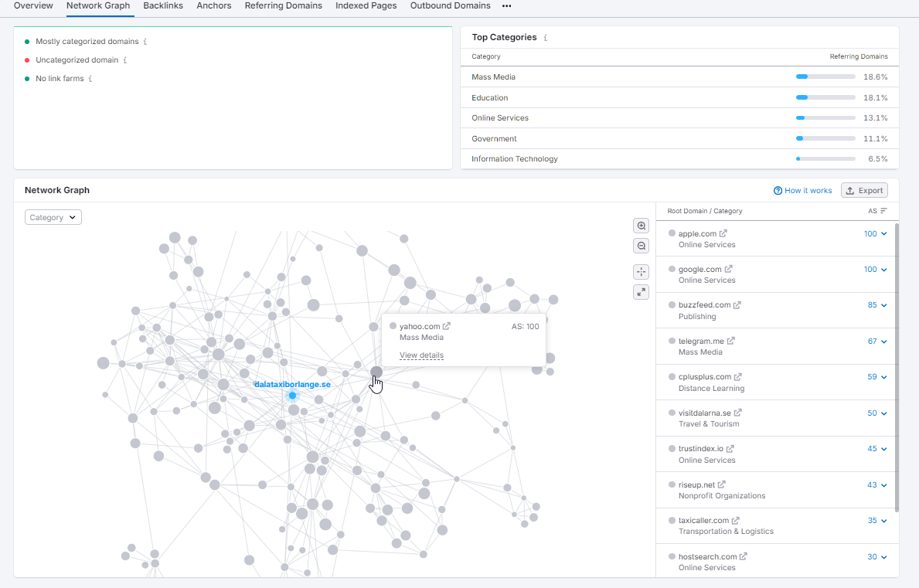Zoom out of the network graph
Viewport: 919px width, 588px height.
coord(641,245)
